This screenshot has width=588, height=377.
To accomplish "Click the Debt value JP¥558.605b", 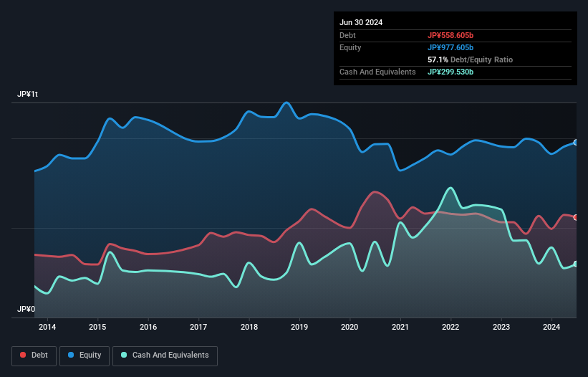I will coord(450,35).
